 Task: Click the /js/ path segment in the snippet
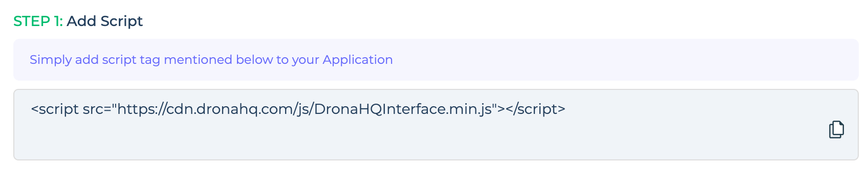[x=303, y=109]
